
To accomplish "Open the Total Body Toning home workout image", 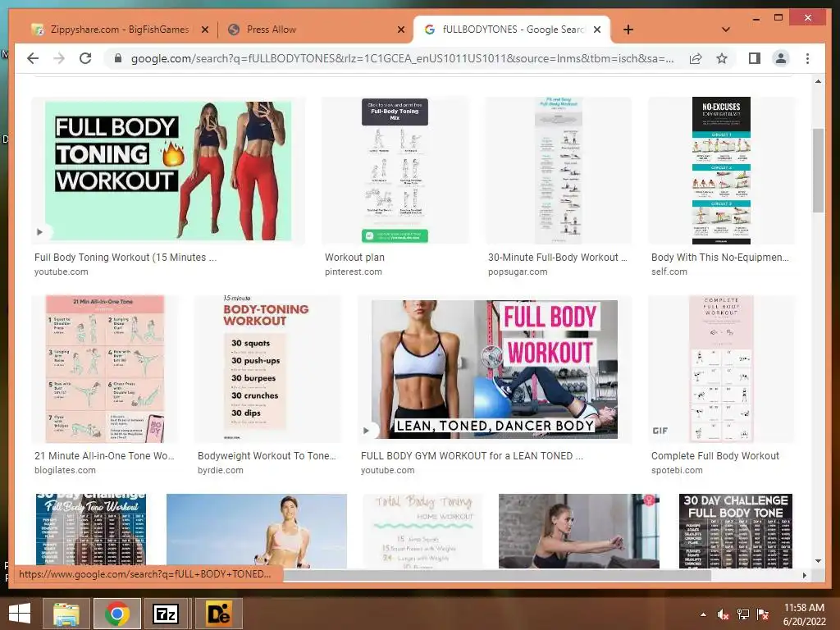I will coord(423,531).
